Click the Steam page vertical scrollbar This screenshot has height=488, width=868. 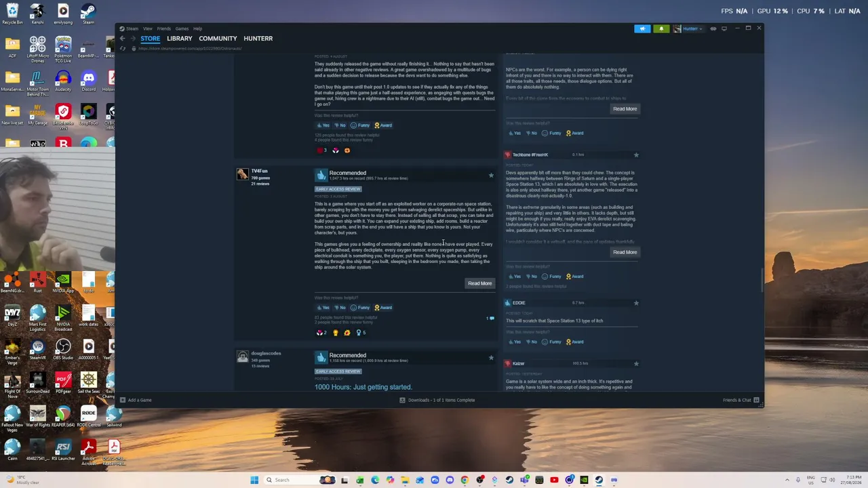point(761,280)
